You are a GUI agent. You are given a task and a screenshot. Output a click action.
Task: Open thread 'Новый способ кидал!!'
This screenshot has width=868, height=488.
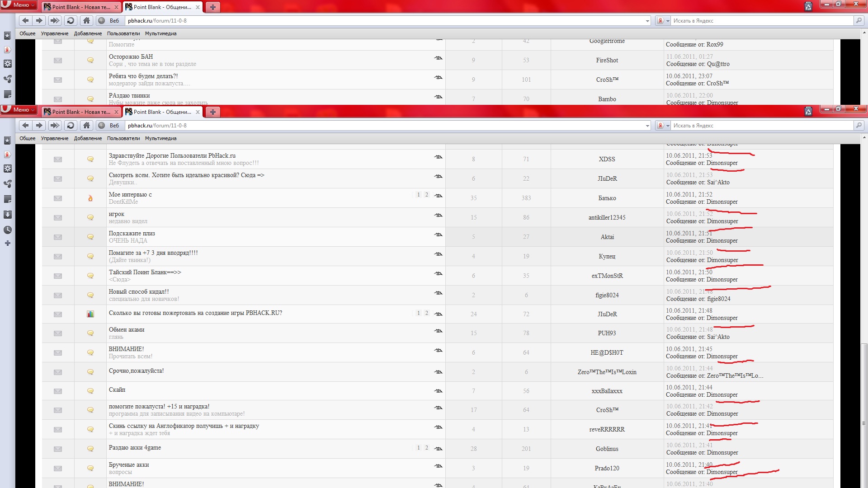(139, 291)
